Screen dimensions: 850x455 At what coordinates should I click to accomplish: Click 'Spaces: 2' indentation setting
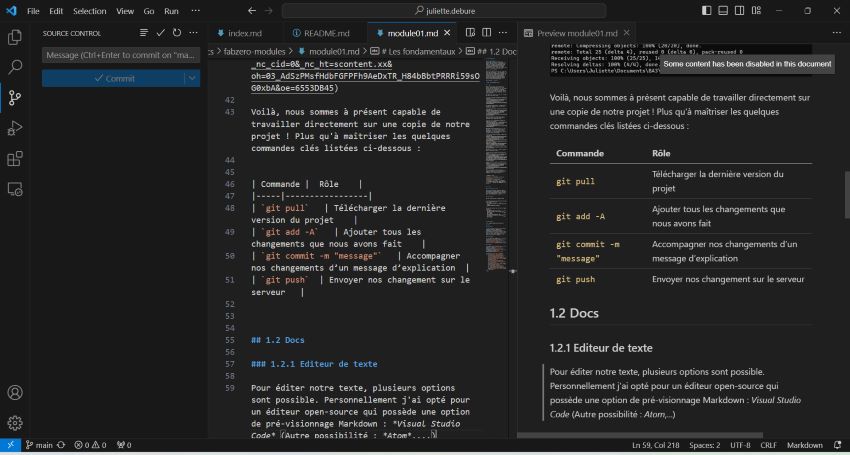click(705, 445)
